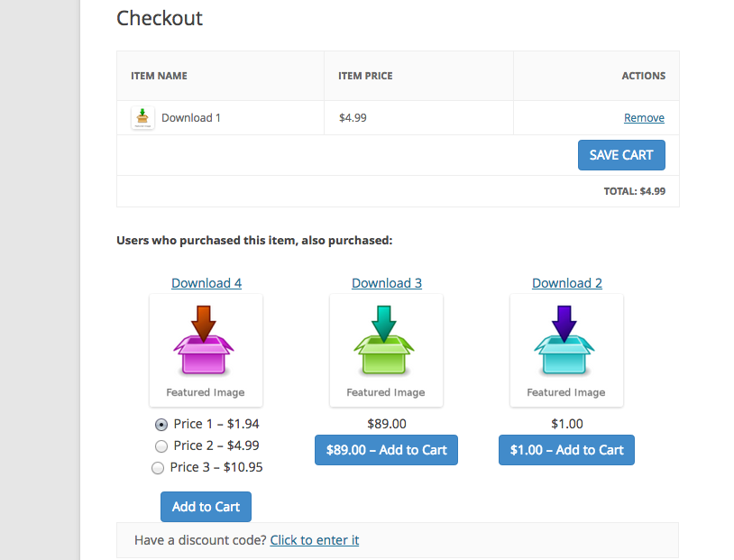Click the Item Price column header
This screenshot has width=734, height=560.
(365, 76)
